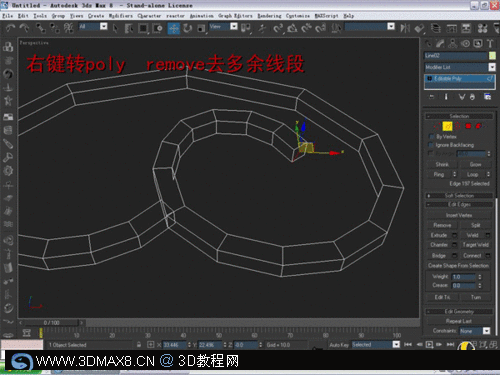Open the Graph Editors menu
500x375 pixels.
point(235,16)
